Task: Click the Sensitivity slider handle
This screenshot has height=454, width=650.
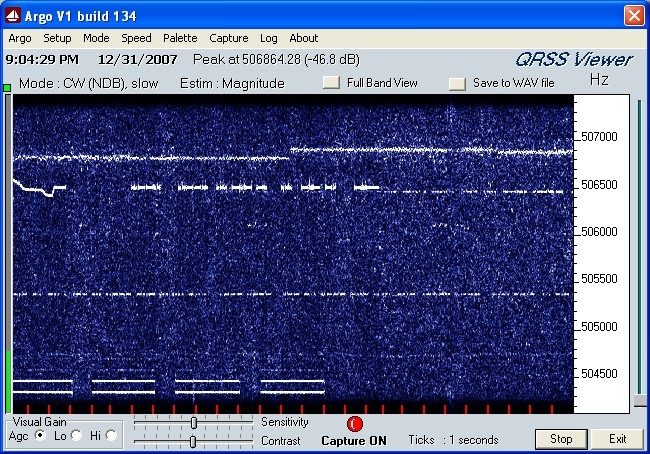Action: pyautogui.click(x=194, y=422)
